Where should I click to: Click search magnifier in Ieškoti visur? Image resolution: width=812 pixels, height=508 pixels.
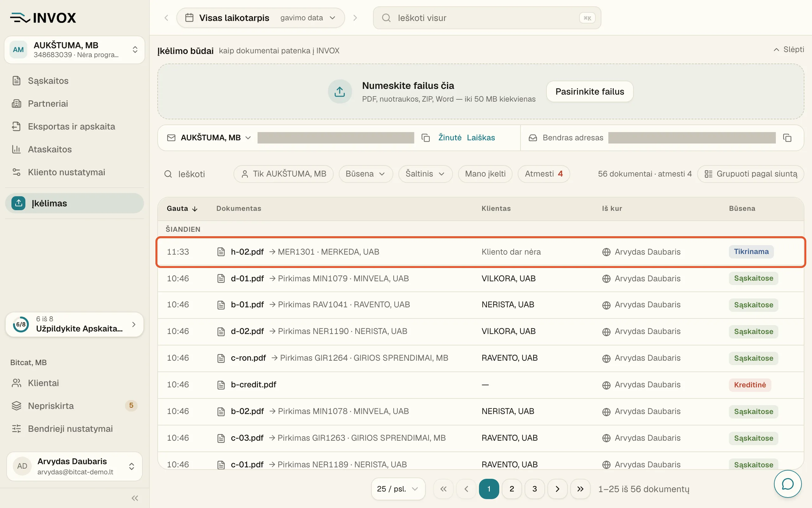tap(386, 18)
